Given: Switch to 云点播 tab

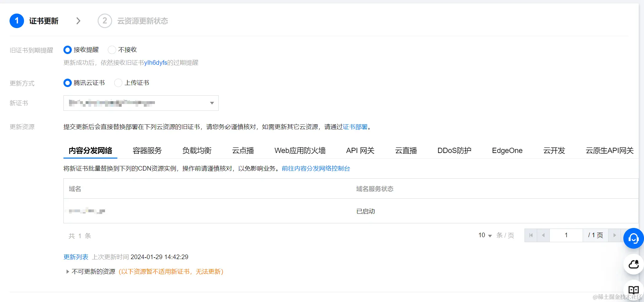Looking at the screenshot, I should 243,151.
